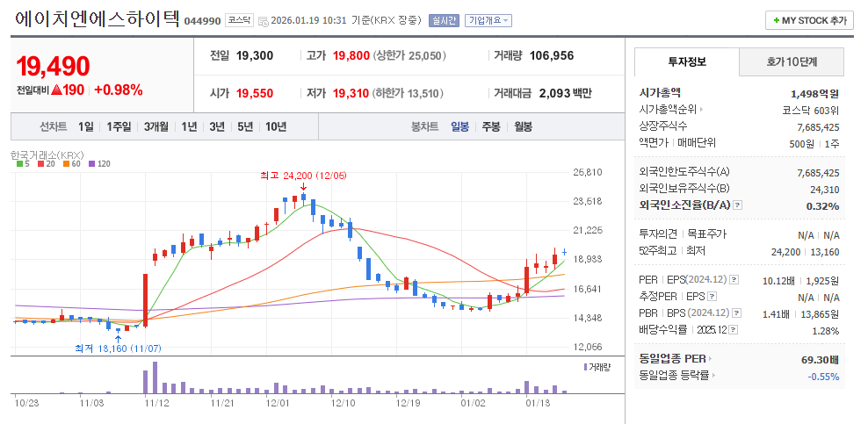
Task: Switch to the 투자정보 tab
Action: pyautogui.click(x=686, y=61)
